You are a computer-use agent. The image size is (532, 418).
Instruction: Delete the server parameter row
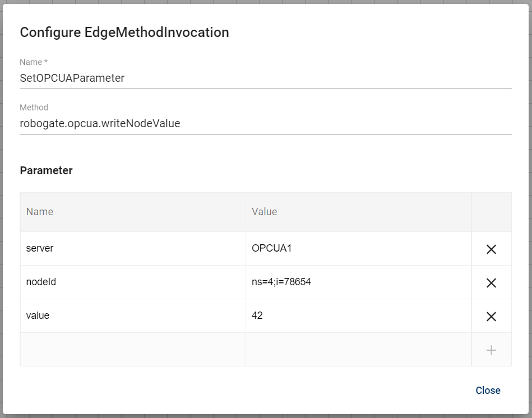point(491,249)
